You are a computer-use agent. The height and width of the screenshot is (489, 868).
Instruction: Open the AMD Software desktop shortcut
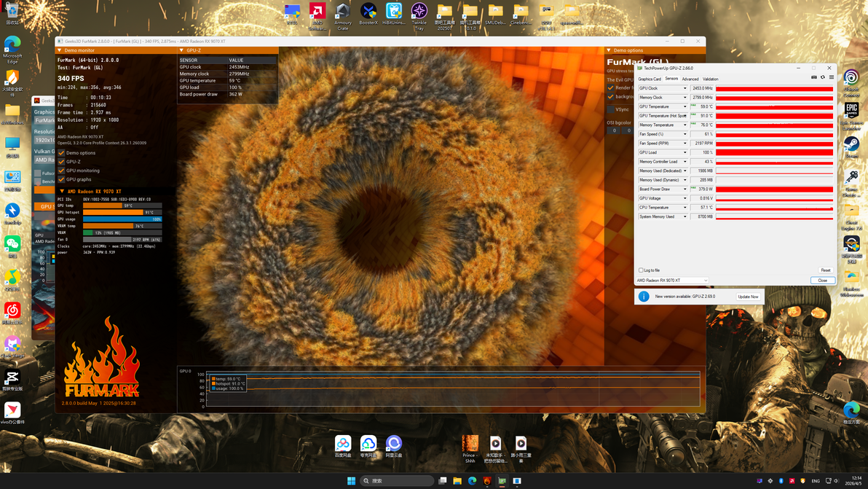pyautogui.click(x=317, y=17)
